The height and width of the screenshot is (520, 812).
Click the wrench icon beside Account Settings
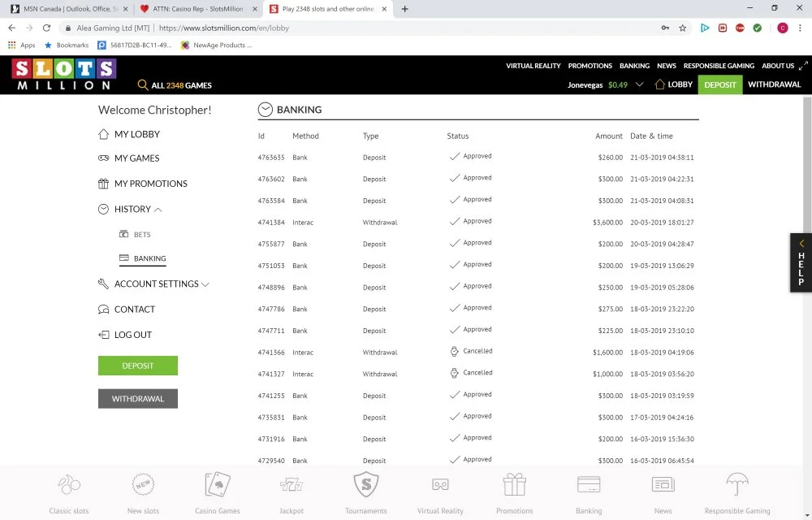104,284
